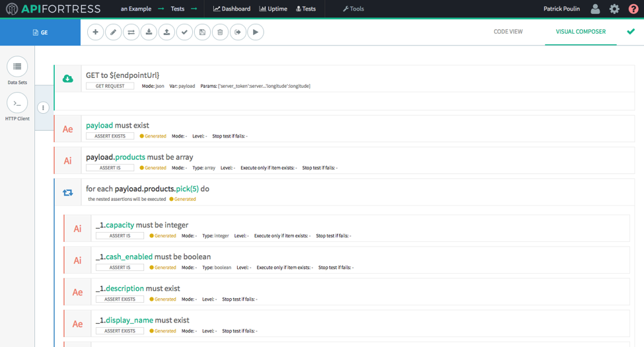Select the 'for each payload.products.pick(5) do' row
644x347 pixels.
tap(345, 192)
